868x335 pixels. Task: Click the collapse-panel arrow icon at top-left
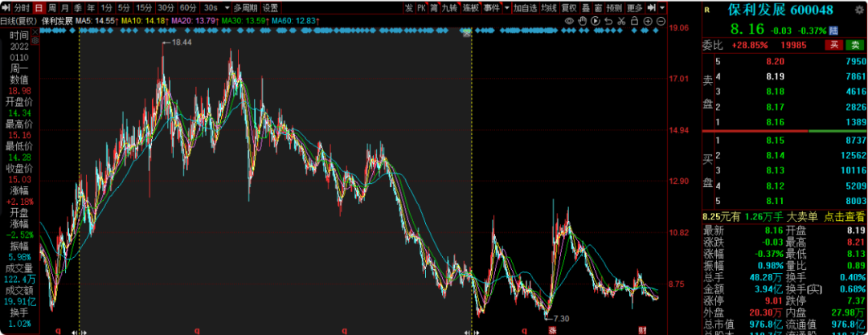pos(6,8)
